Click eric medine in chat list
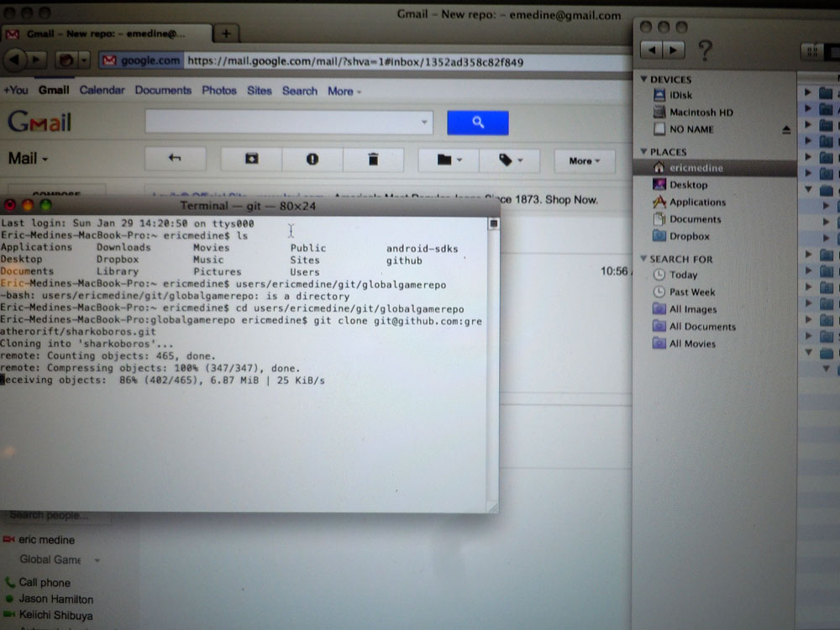Viewport: 840px width, 630px height. [46, 539]
